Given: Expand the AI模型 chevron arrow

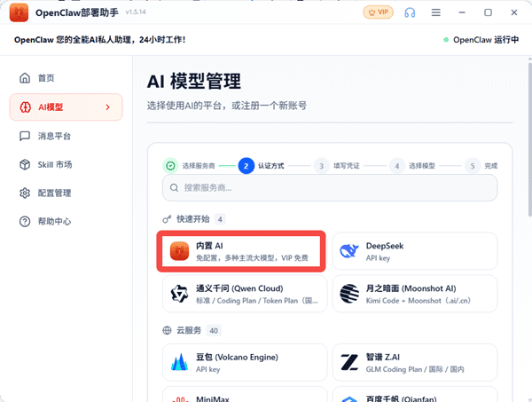Looking at the screenshot, I should coord(108,107).
